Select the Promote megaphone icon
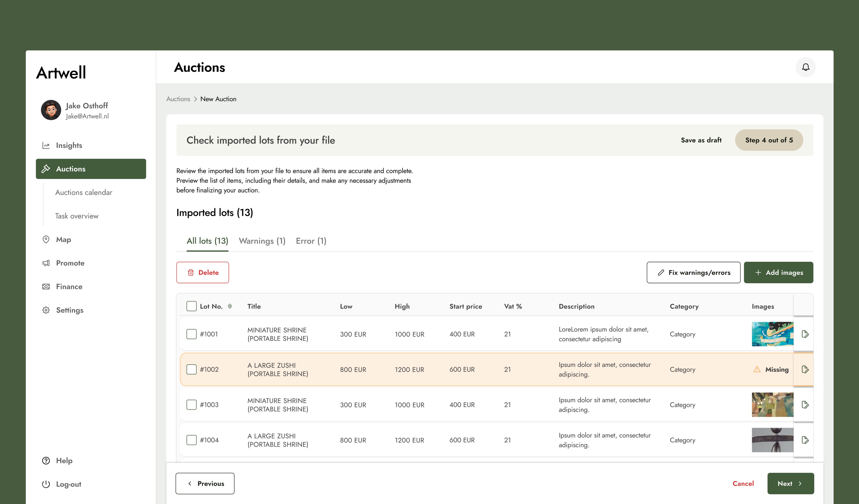The height and width of the screenshot is (504, 859). [x=46, y=263]
